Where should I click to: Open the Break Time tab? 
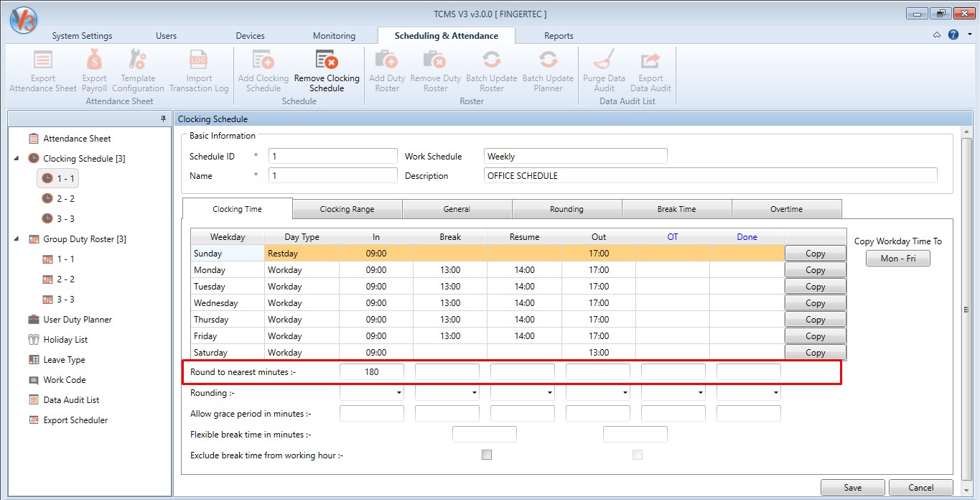tap(676, 209)
